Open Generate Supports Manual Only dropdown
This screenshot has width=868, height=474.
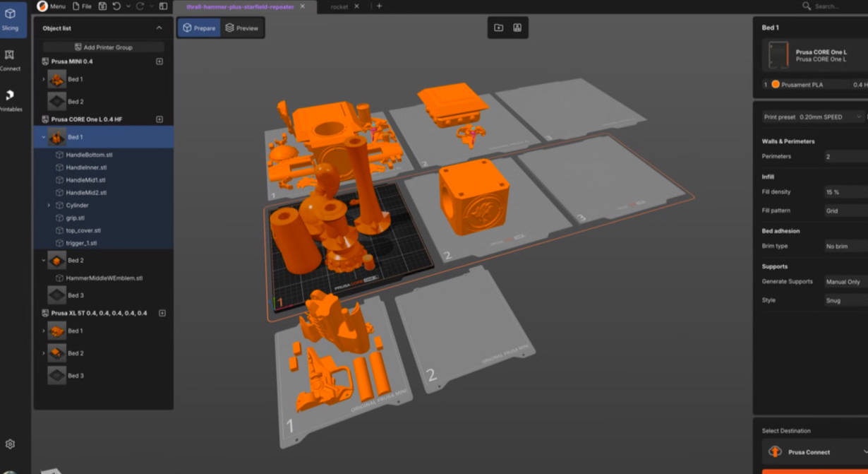pos(845,282)
